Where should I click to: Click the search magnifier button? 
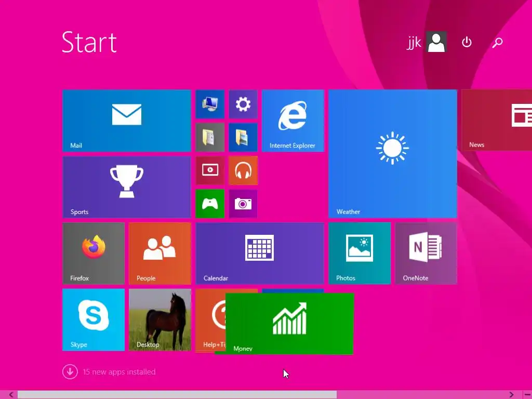(497, 43)
